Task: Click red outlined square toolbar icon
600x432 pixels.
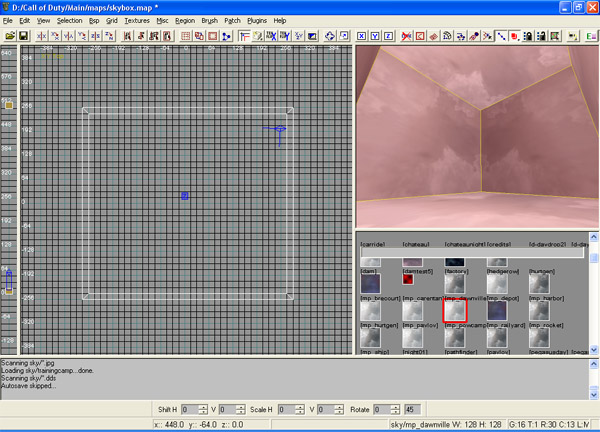Action: click(x=420, y=36)
